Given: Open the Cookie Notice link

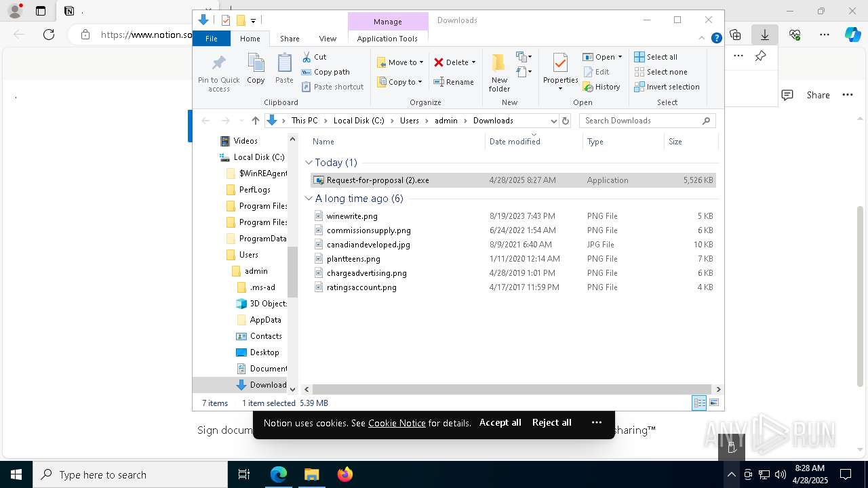Looking at the screenshot, I should (397, 423).
